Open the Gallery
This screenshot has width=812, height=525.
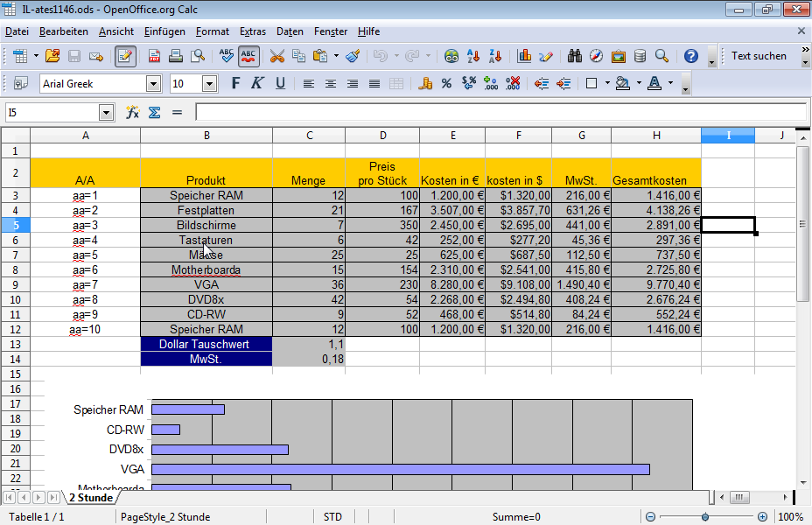tap(618, 56)
